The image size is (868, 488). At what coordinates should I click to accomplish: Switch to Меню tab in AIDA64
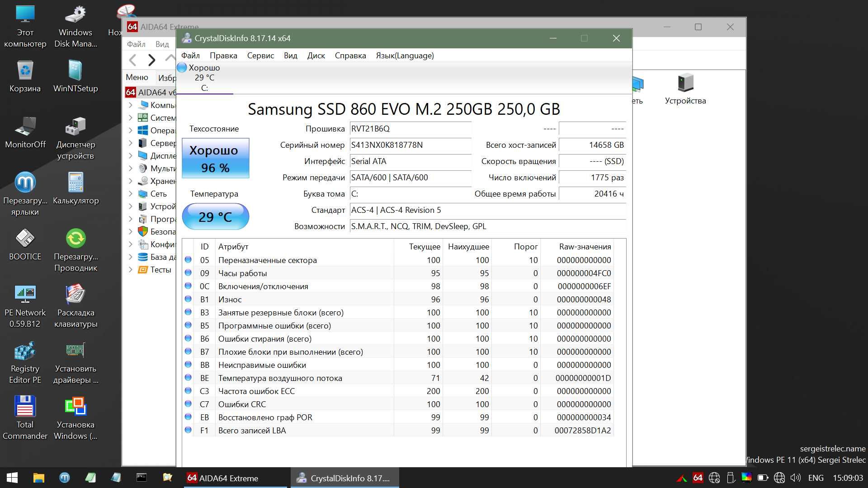(137, 77)
